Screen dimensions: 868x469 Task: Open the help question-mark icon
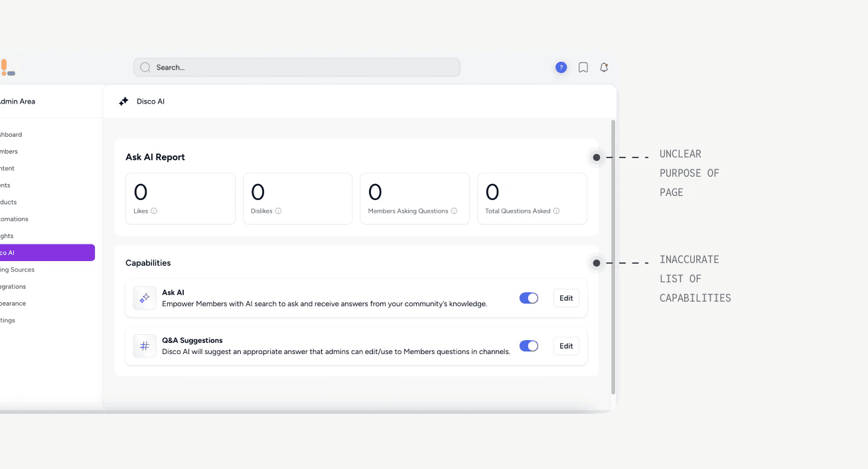tap(561, 67)
